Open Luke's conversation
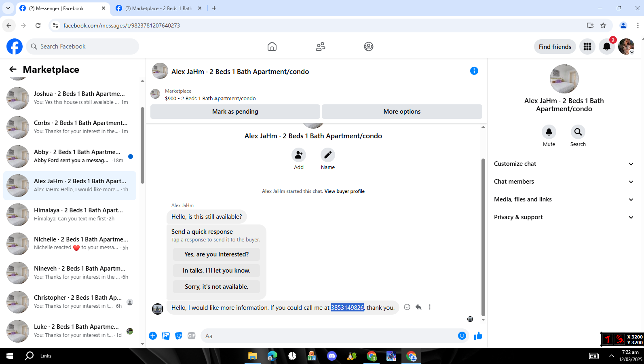This screenshot has height=364, width=644. [70, 331]
